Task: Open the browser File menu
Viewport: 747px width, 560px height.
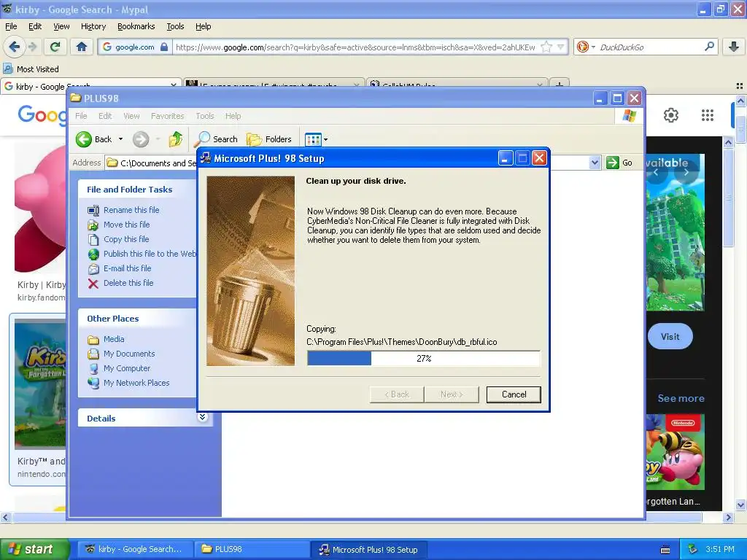Action: 11,26
